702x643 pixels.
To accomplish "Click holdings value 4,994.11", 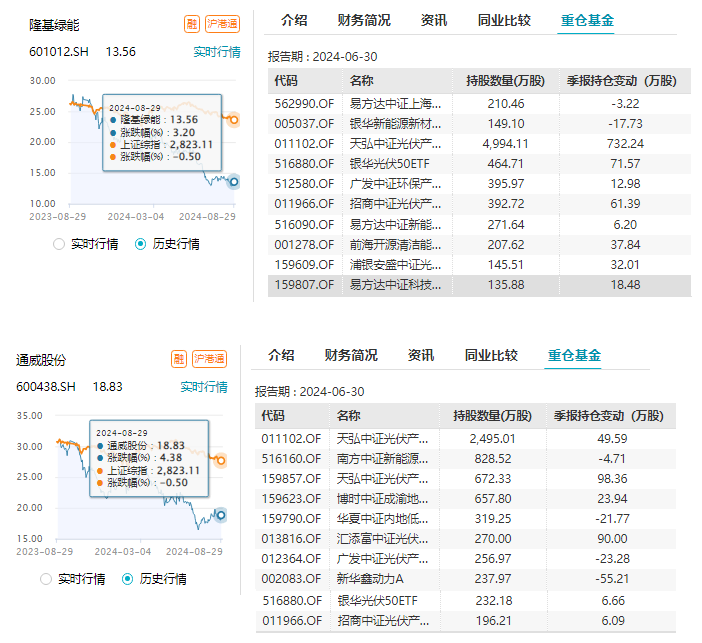I will click(505, 144).
